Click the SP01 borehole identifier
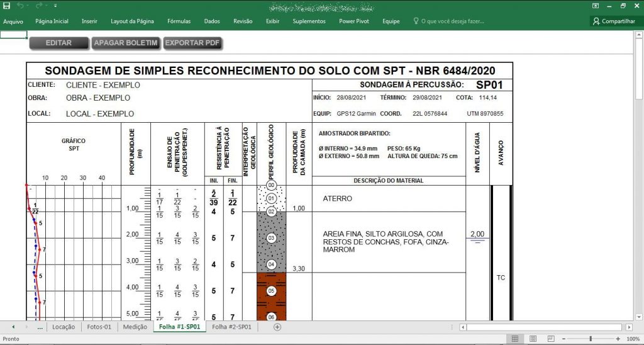This screenshot has width=644, height=345. tap(489, 85)
